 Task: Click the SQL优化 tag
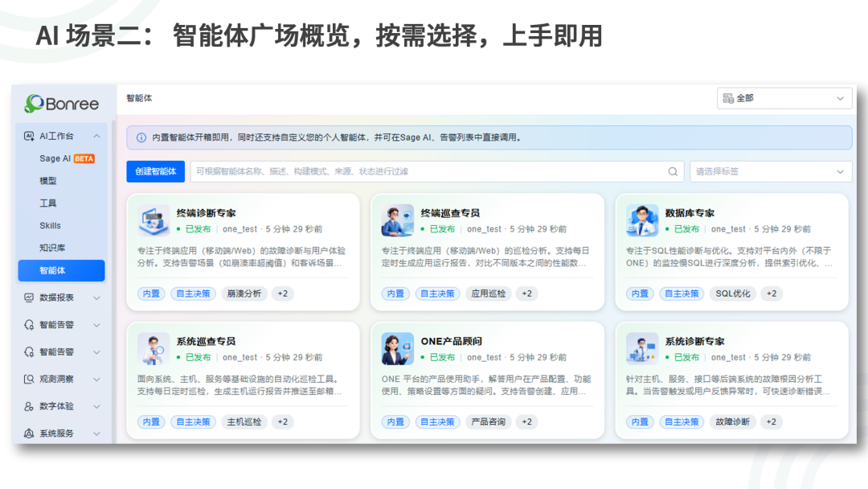click(733, 294)
